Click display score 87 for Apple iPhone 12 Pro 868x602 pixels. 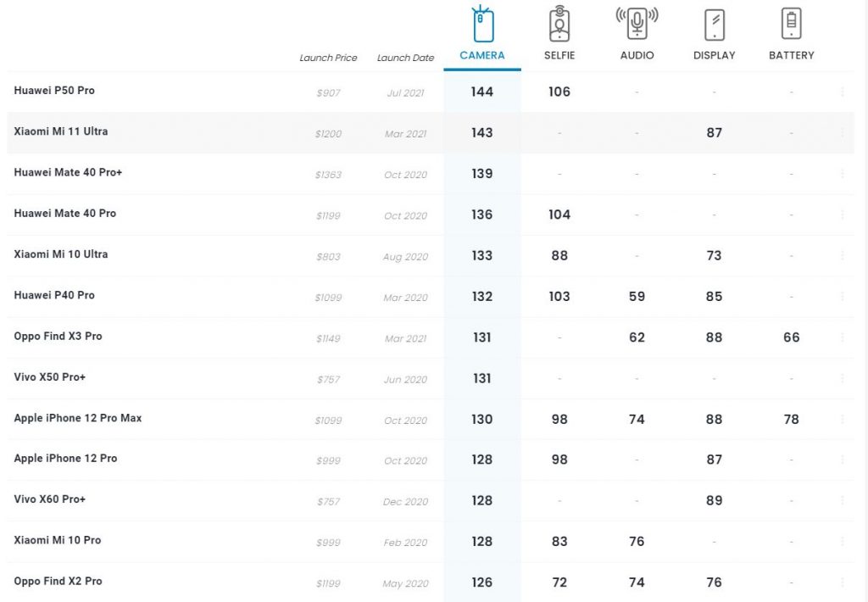pos(714,460)
